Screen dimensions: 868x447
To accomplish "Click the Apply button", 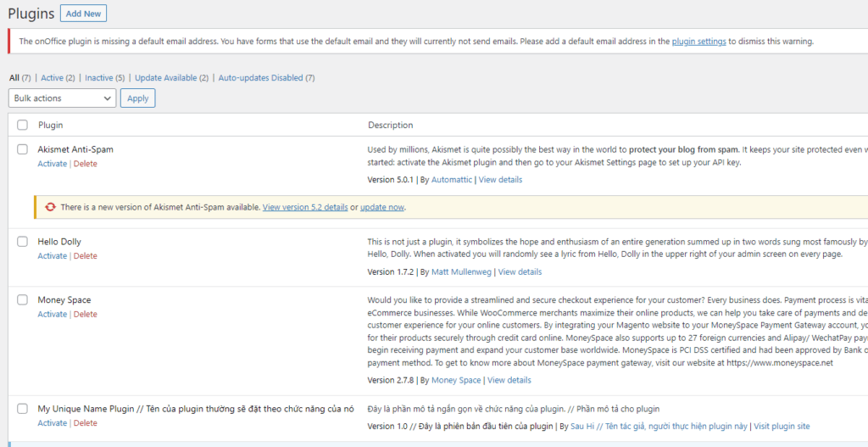I will point(138,98).
